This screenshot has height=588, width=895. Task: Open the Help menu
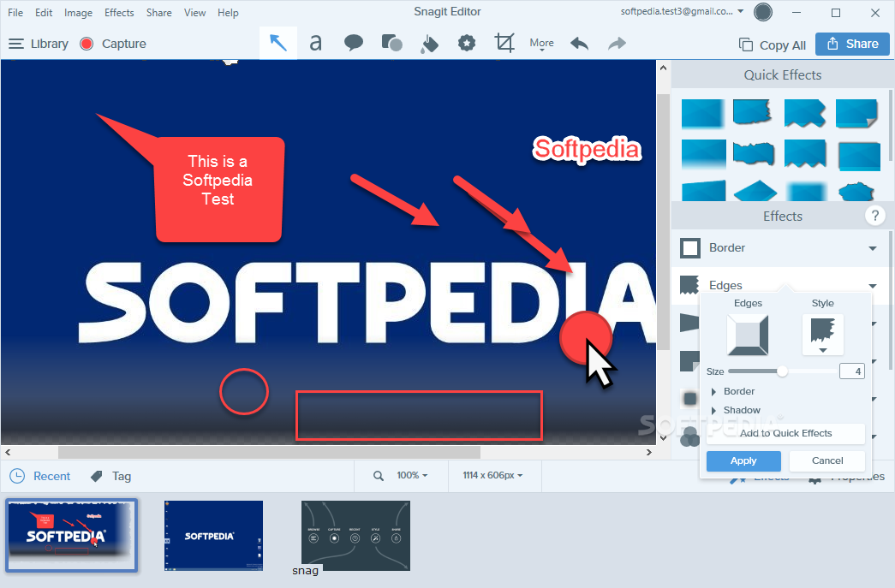(x=228, y=13)
